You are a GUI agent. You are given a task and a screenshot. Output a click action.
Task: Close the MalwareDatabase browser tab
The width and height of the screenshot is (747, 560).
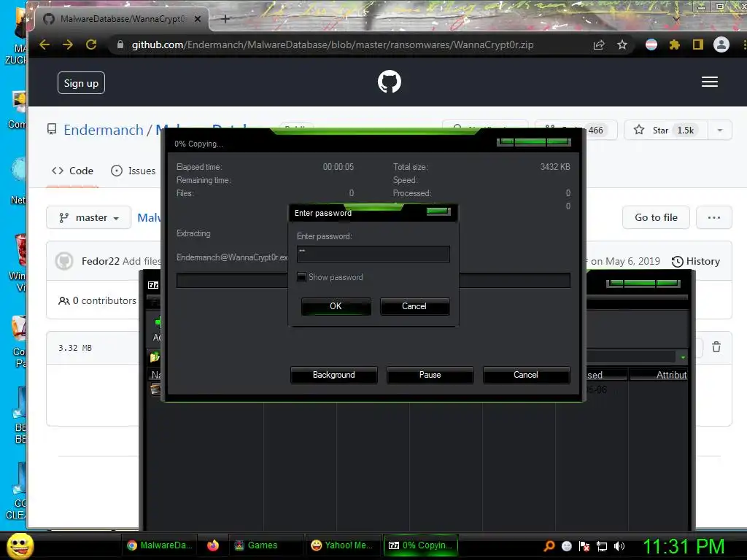coord(198,19)
